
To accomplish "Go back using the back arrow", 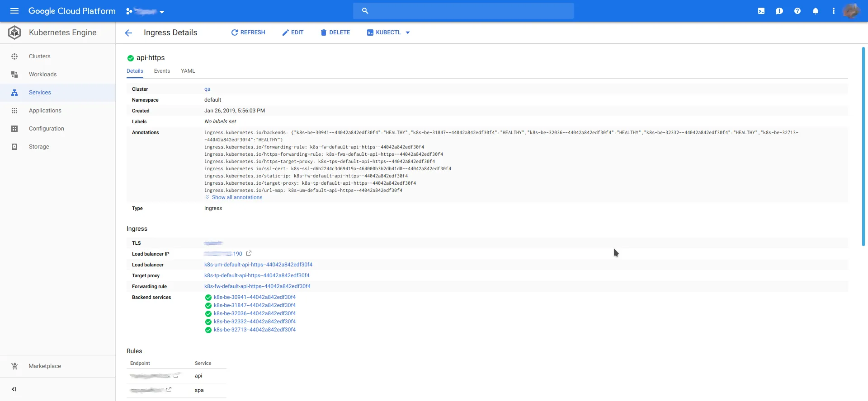I will [128, 33].
